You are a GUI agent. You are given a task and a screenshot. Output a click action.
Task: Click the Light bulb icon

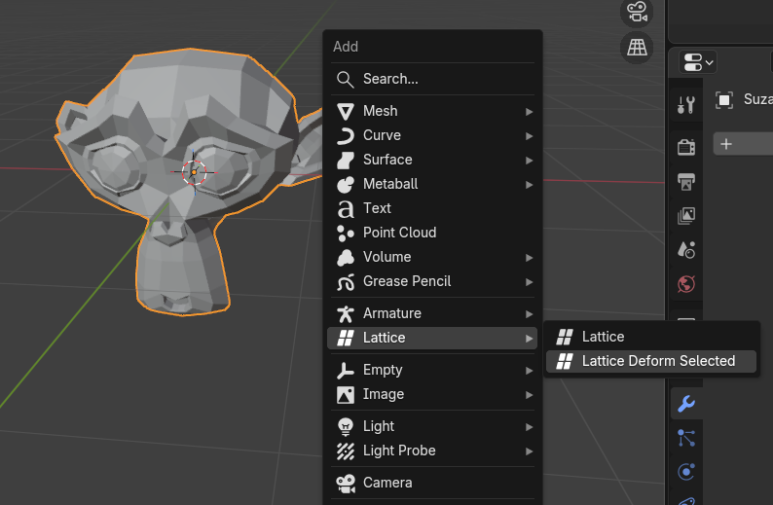pos(345,427)
